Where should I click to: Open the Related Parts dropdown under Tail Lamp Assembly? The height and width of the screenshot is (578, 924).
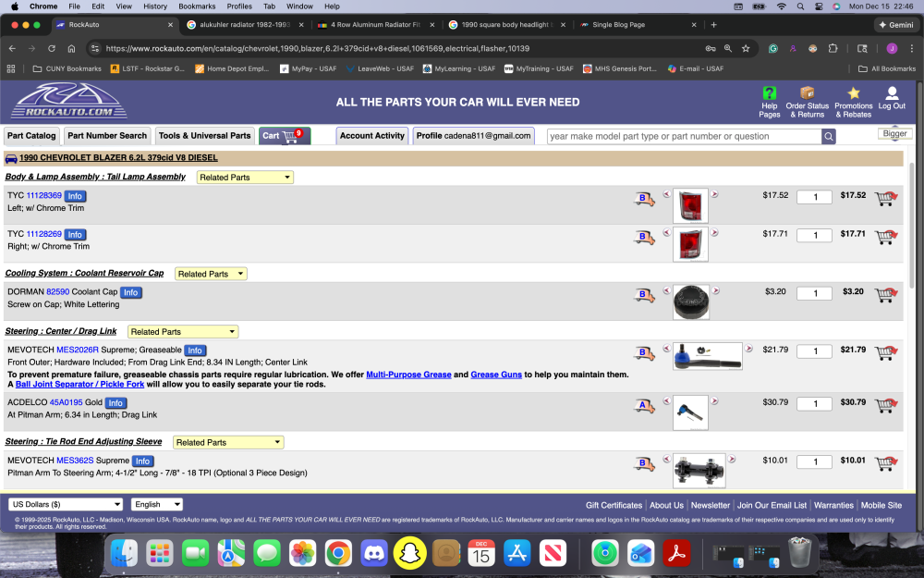pos(244,177)
